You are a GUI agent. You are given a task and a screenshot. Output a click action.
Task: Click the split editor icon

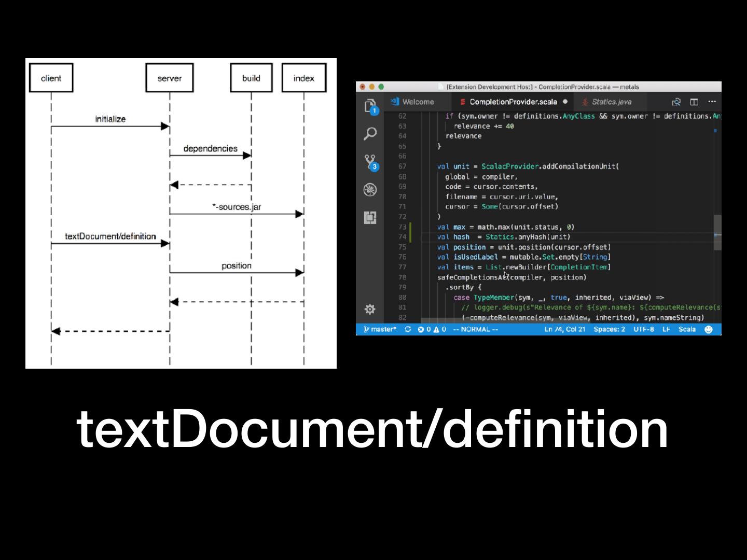point(694,102)
